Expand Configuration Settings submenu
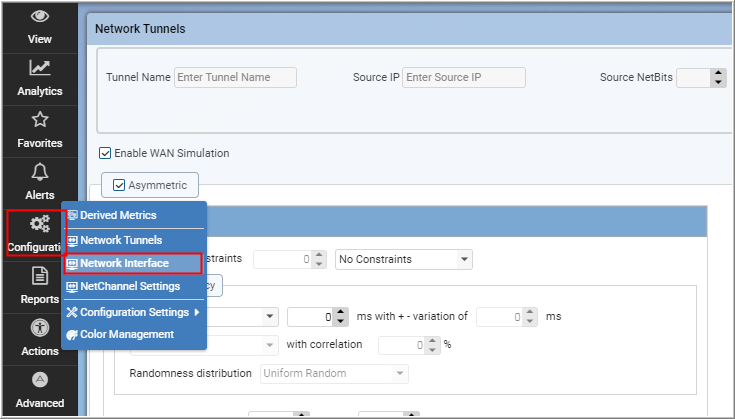The width and height of the screenshot is (735, 419). [x=134, y=312]
